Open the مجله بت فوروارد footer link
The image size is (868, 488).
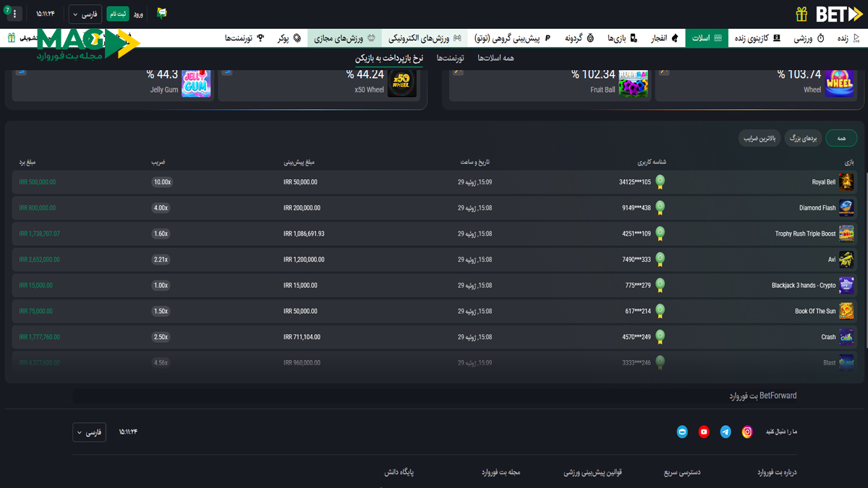[501, 472]
